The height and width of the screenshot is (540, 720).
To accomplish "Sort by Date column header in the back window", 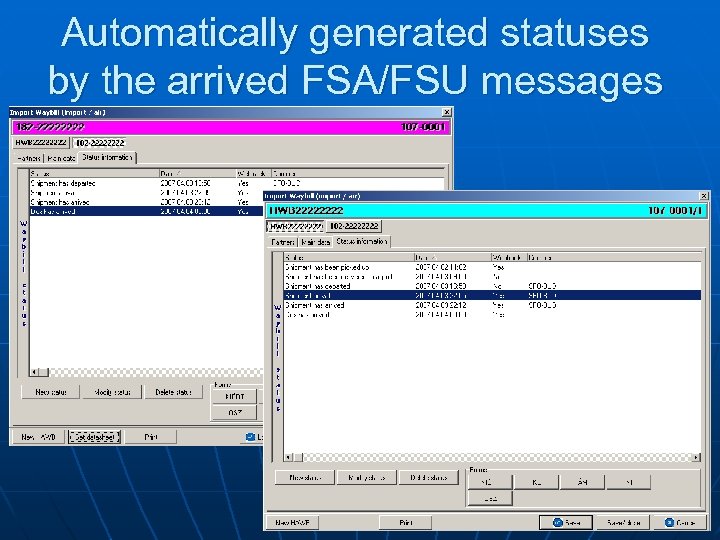I will point(197,174).
